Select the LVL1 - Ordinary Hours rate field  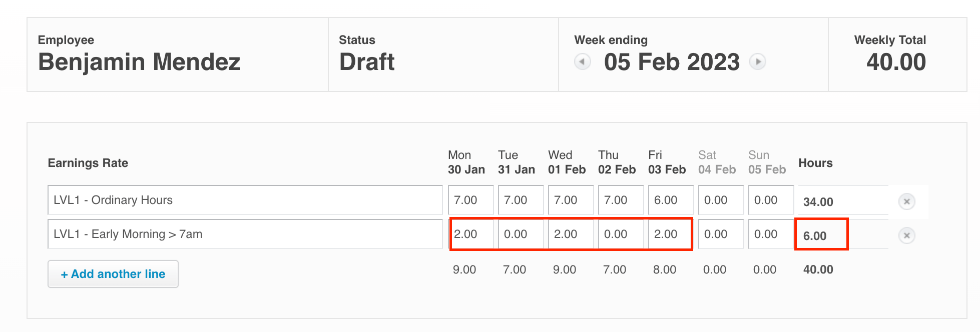tap(245, 200)
